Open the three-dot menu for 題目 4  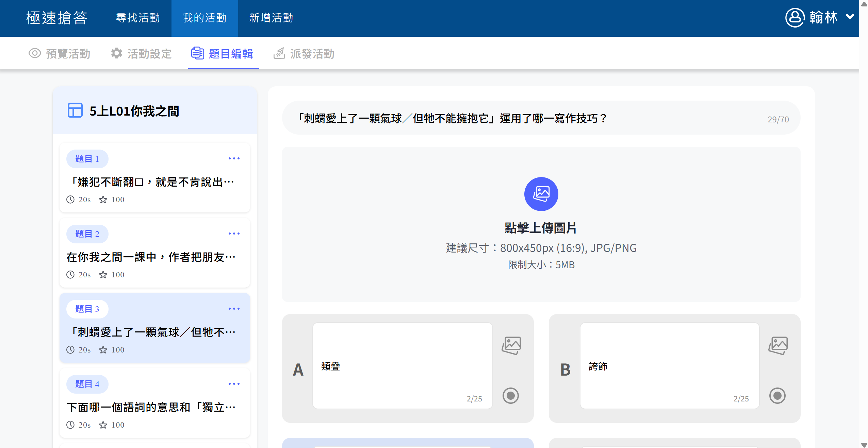[x=234, y=384]
